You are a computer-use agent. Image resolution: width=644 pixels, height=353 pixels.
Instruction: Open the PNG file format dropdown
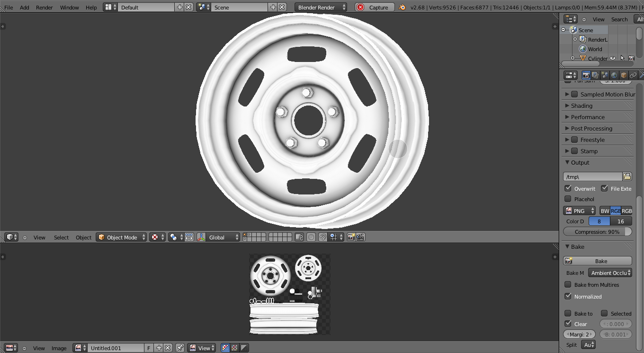coord(580,211)
